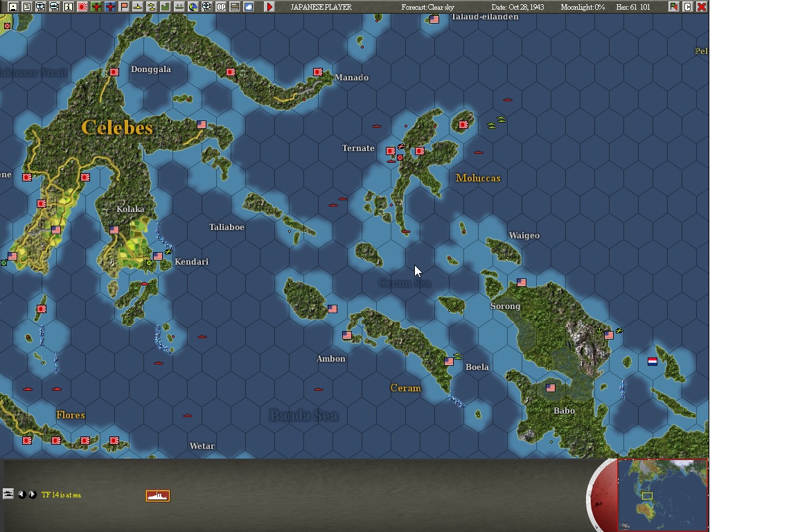The width and height of the screenshot is (798, 532).
Task: Select the US flag near Sorong
Action: (x=522, y=283)
